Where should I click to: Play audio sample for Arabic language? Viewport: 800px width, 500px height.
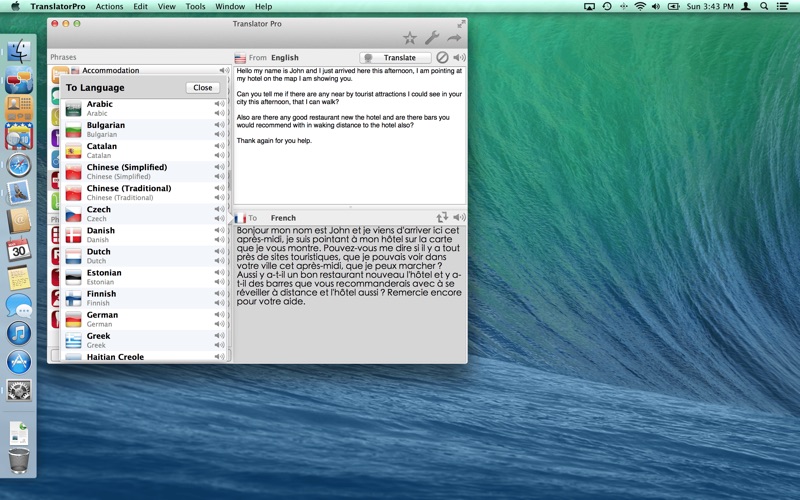click(219, 104)
